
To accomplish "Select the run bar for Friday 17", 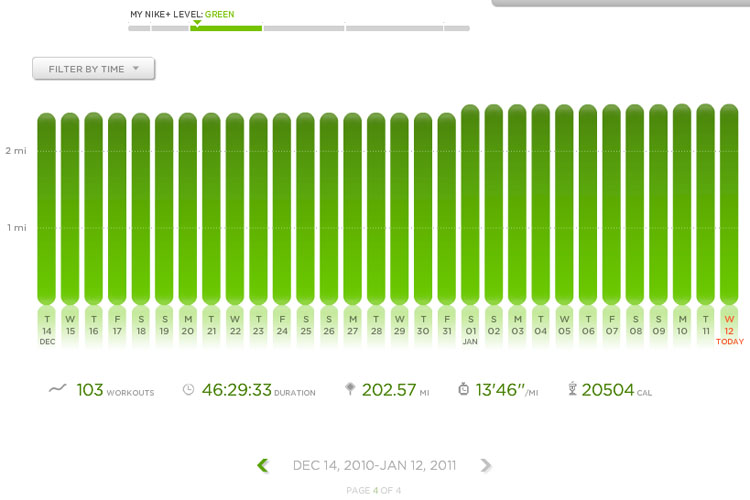I will [117, 209].
